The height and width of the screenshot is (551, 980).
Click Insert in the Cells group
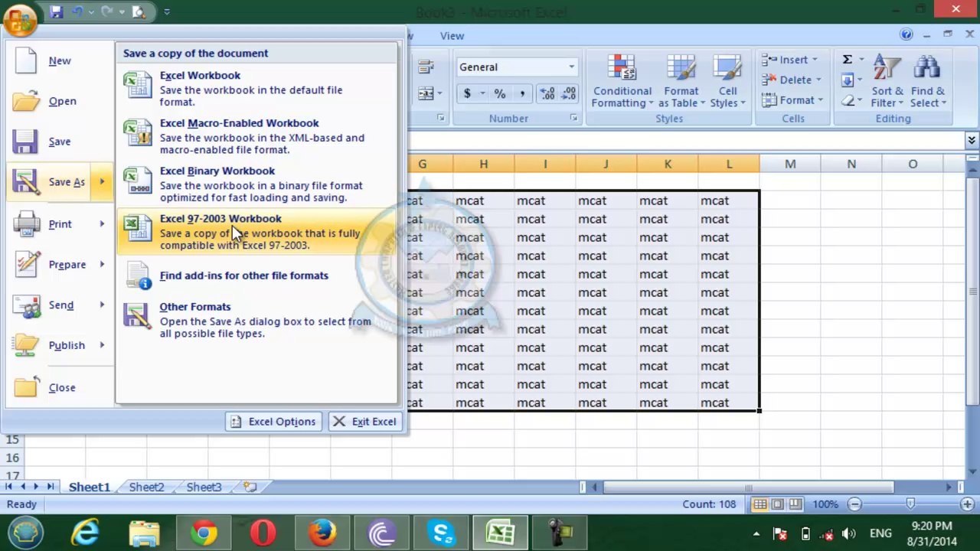pyautogui.click(x=790, y=60)
